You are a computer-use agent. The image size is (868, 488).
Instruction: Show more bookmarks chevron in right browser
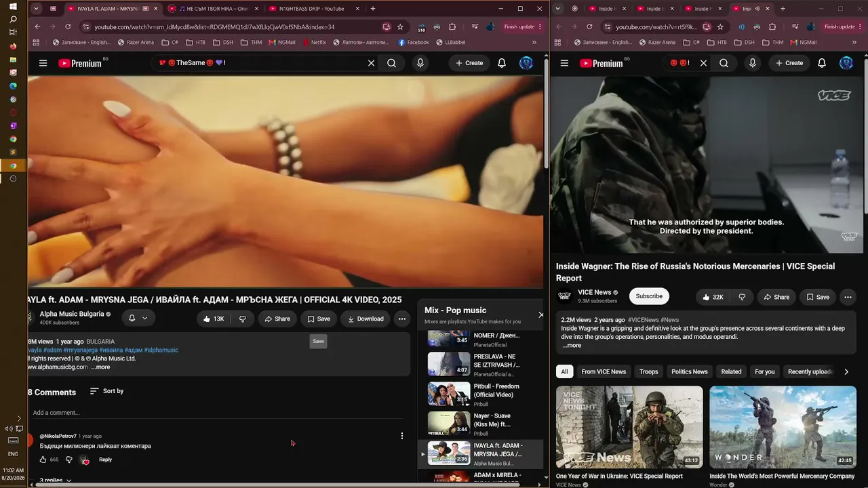(x=854, y=42)
